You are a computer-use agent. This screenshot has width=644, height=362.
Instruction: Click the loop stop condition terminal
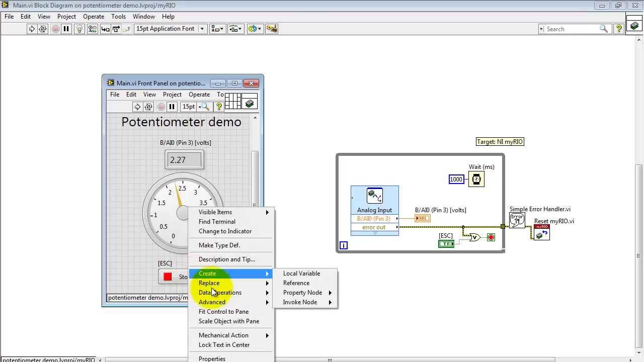(491, 237)
